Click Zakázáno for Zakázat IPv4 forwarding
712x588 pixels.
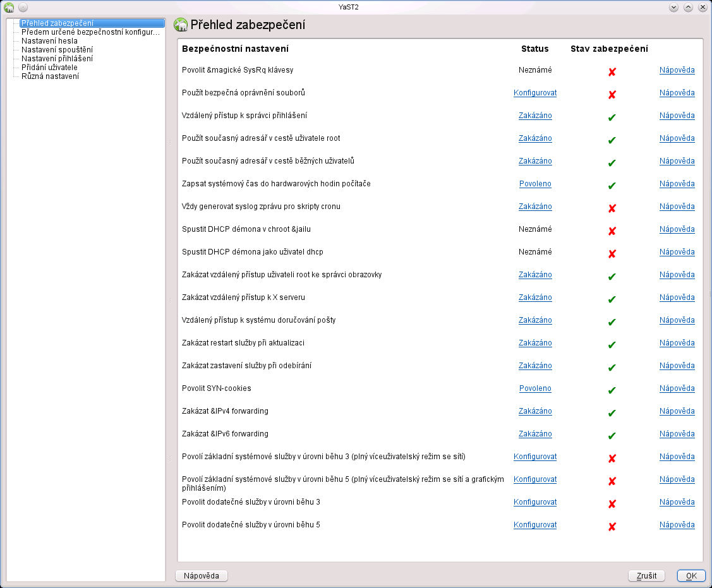click(535, 411)
